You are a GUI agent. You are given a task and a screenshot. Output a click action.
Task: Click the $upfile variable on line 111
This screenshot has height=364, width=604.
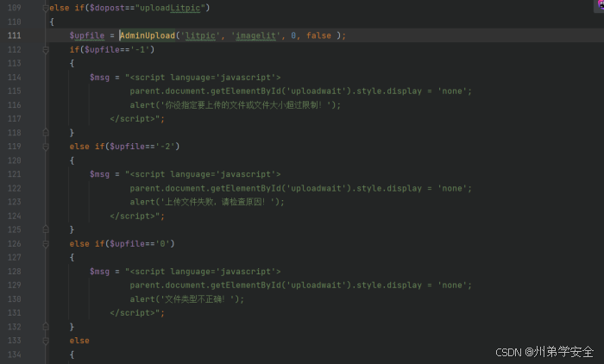click(x=86, y=36)
